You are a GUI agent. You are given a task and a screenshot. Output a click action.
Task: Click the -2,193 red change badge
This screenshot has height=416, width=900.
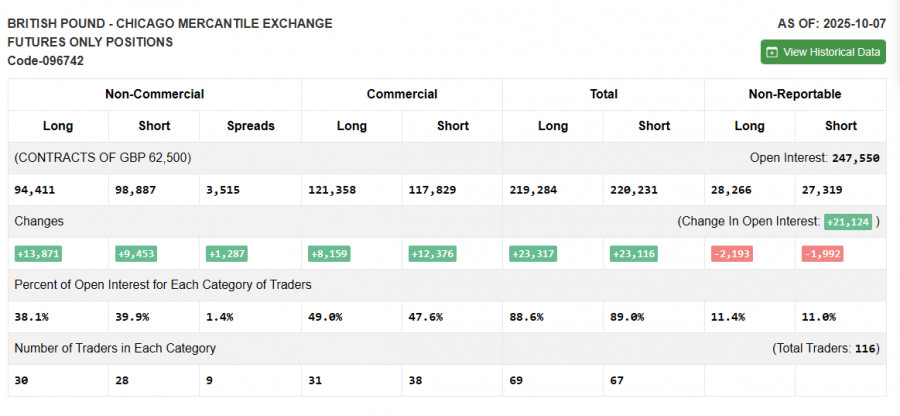click(730, 254)
